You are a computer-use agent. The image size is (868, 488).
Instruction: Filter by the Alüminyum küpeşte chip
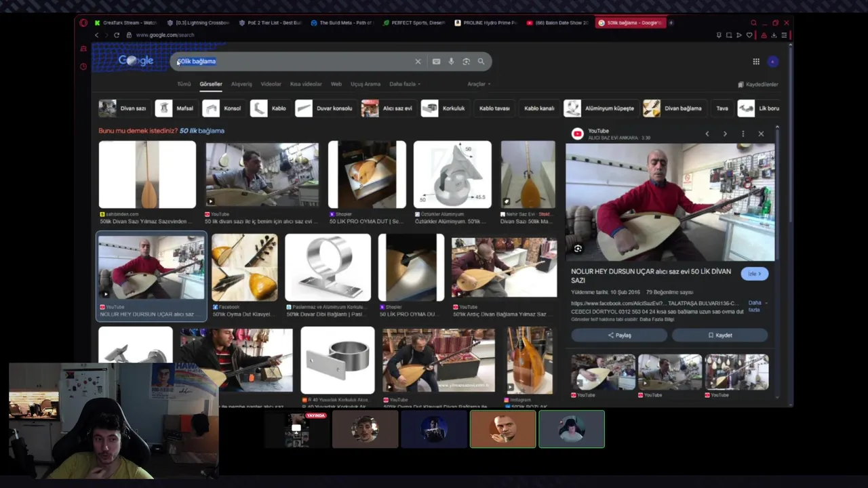[601, 108]
